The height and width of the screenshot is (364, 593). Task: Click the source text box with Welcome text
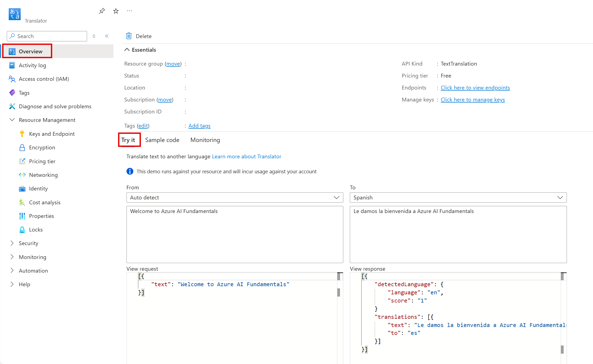coord(235,234)
